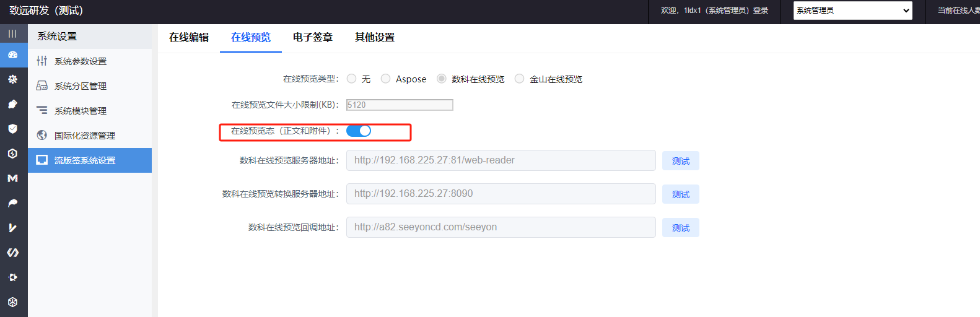Select the shield security icon in left rail
980x317 pixels.
[x=12, y=129]
